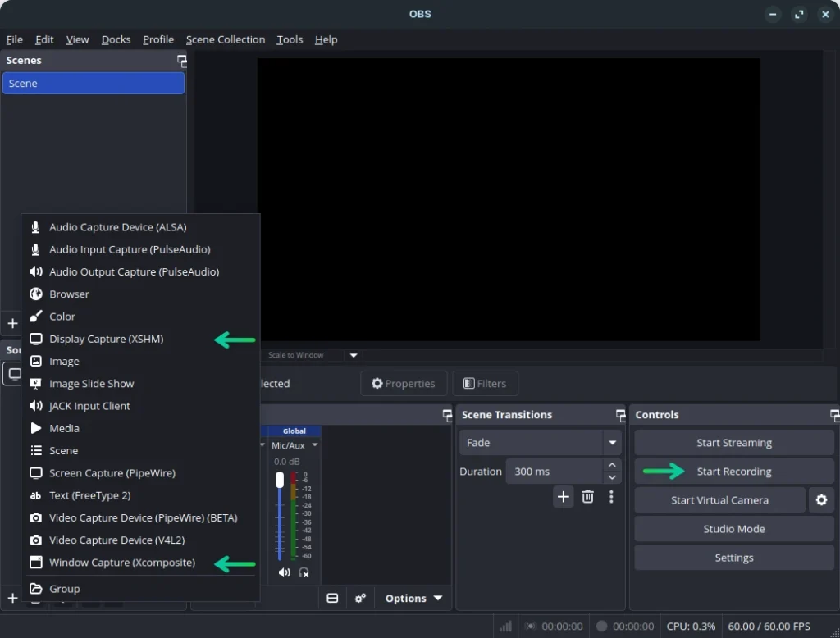840x638 pixels.
Task: Open source Filters
Action: (x=485, y=384)
